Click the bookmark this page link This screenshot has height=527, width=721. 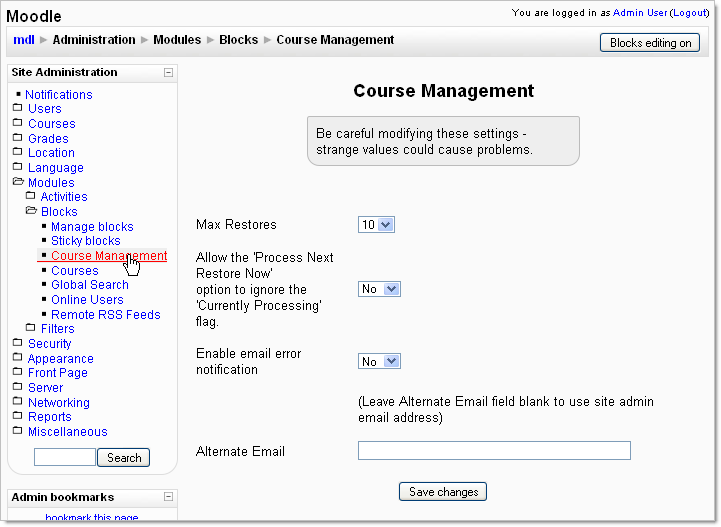tap(92, 518)
